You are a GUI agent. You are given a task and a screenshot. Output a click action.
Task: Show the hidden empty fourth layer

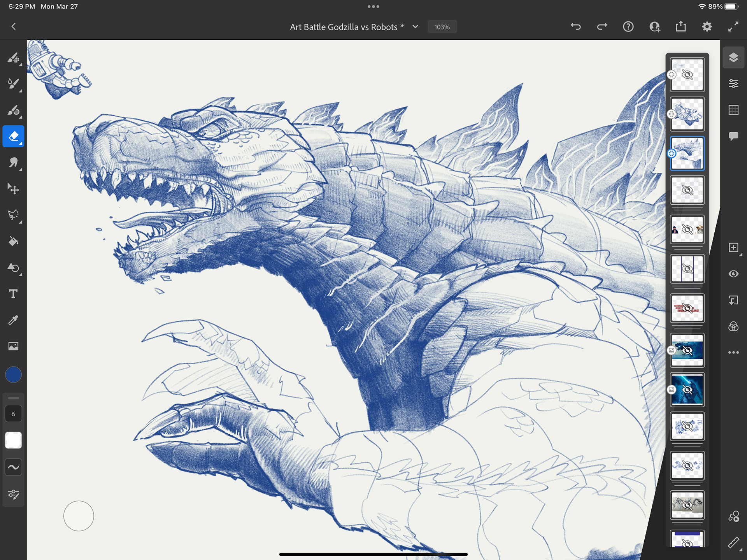687,190
